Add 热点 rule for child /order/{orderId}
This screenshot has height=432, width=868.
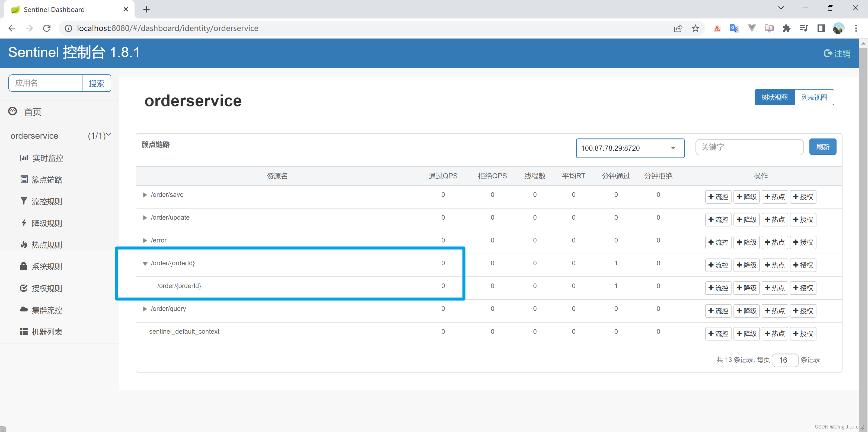[775, 288]
